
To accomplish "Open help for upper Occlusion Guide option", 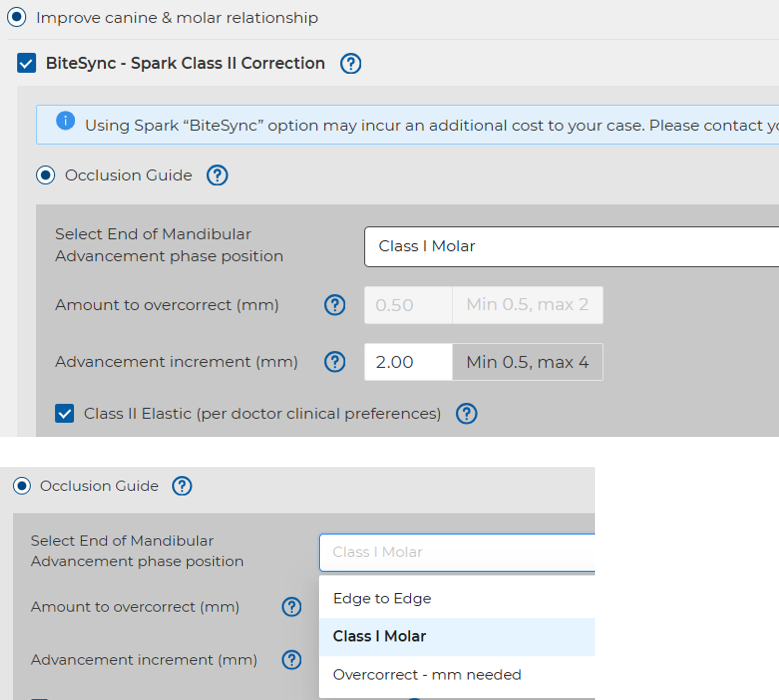I will pos(217,176).
